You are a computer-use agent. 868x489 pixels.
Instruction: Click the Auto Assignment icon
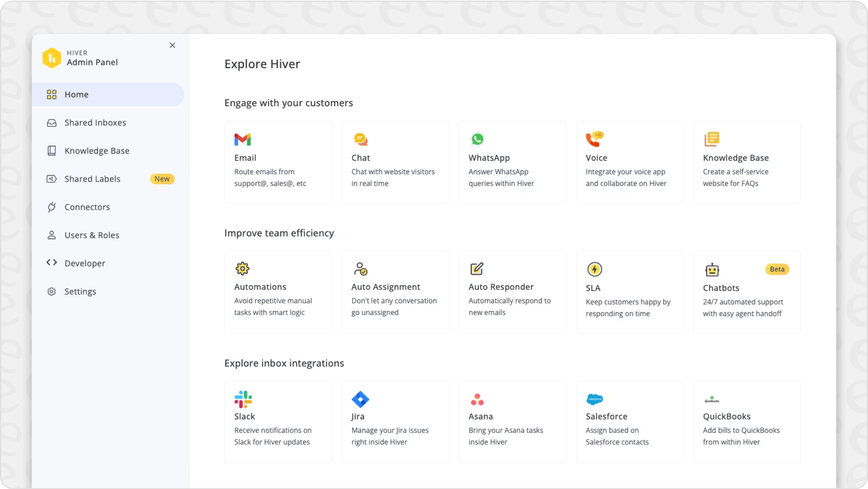(x=359, y=269)
